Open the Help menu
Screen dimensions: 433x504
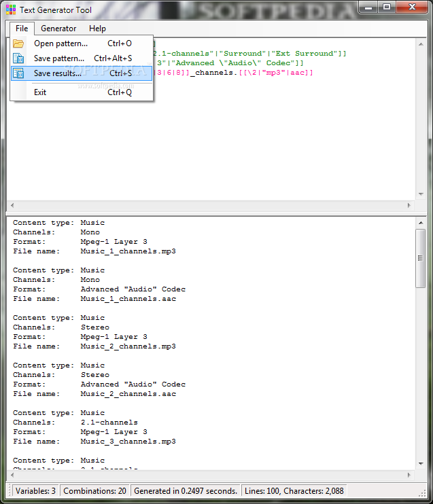97,29
